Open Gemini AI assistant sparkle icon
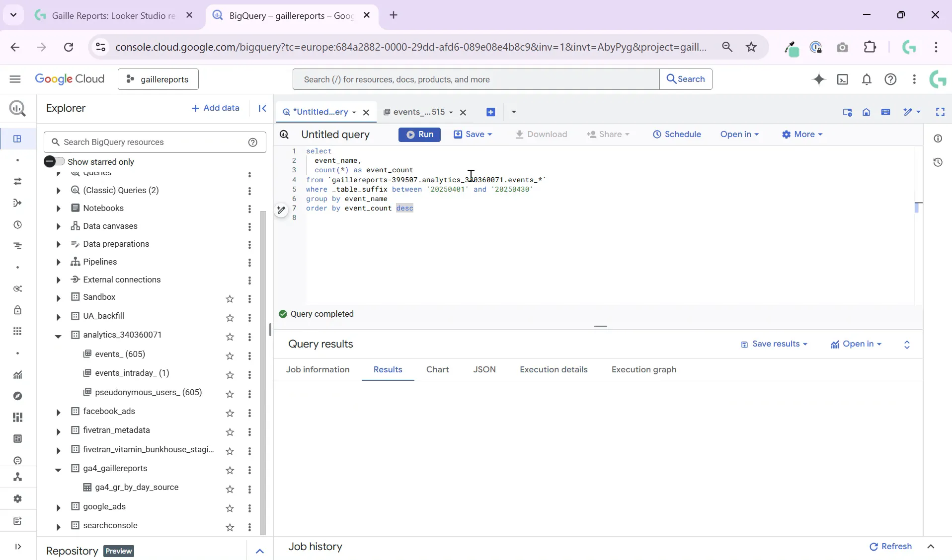 tap(818, 79)
